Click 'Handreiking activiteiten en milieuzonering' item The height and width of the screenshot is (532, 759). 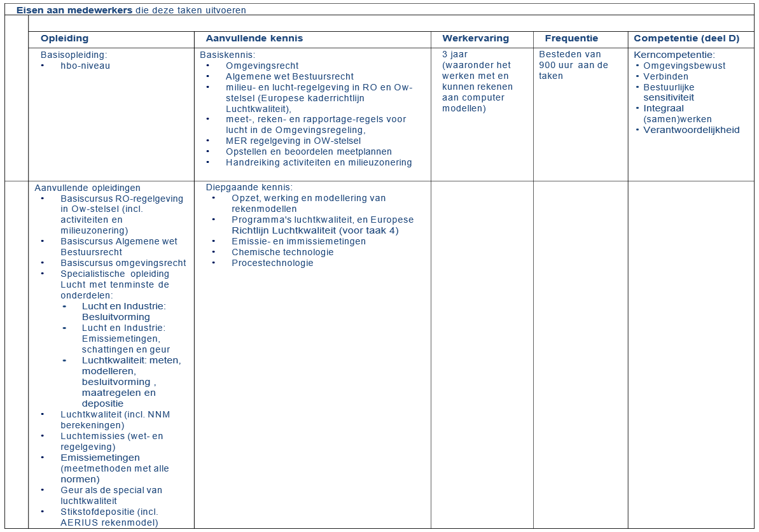(x=318, y=162)
